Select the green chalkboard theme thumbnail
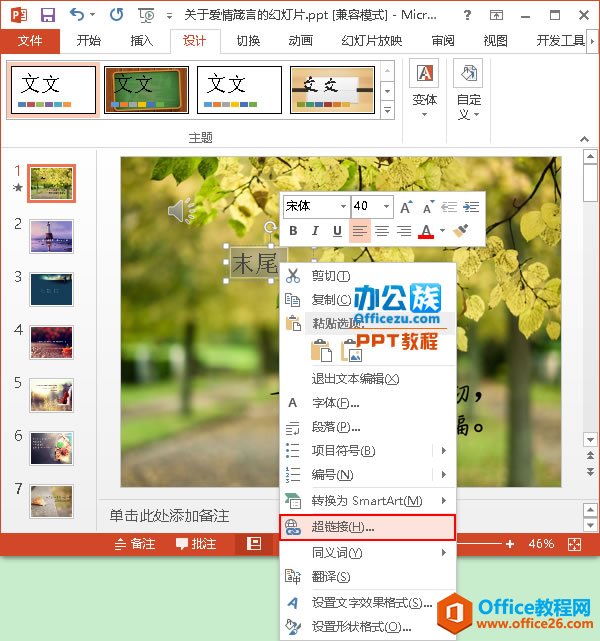Image resolution: width=600 pixels, height=641 pixels. coord(146,90)
